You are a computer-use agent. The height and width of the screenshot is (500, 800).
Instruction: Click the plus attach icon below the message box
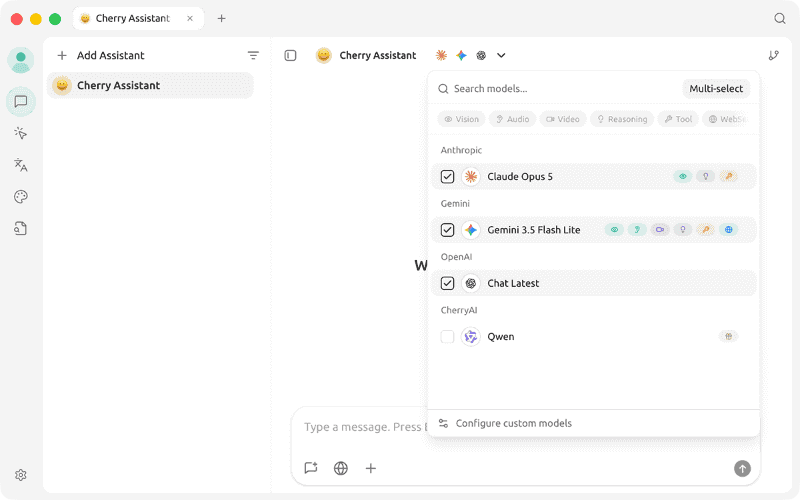coord(371,468)
